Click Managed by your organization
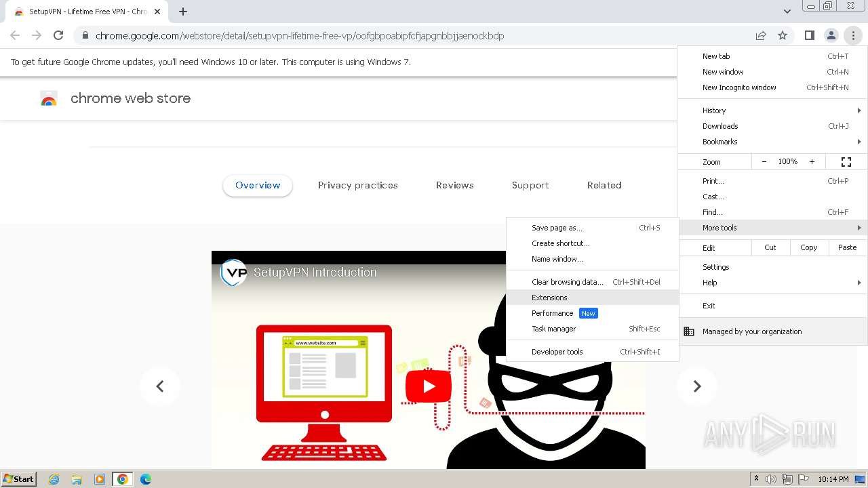The width and height of the screenshot is (868, 488). click(772, 331)
